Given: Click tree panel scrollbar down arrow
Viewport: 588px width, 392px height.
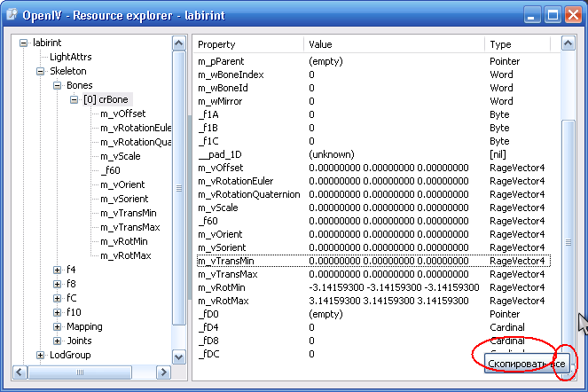Looking at the screenshot, I should [178, 357].
